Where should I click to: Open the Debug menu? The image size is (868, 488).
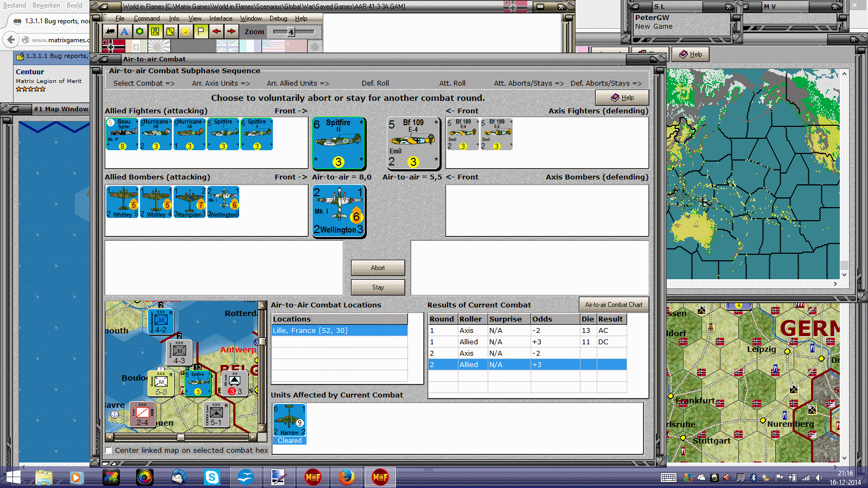coord(278,18)
